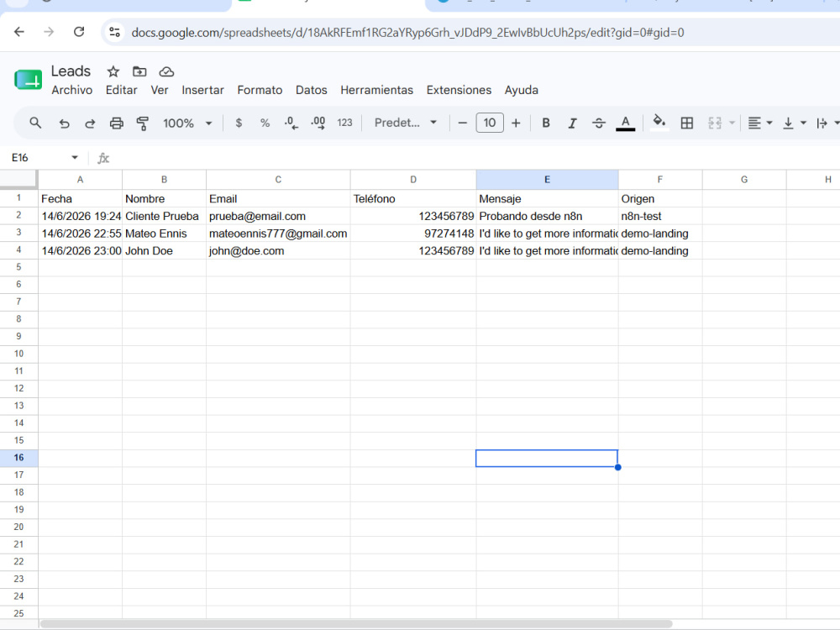This screenshot has height=630, width=840.
Task: Click the select-all corner box
Action: pyautogui.click(x=18, y=180)
